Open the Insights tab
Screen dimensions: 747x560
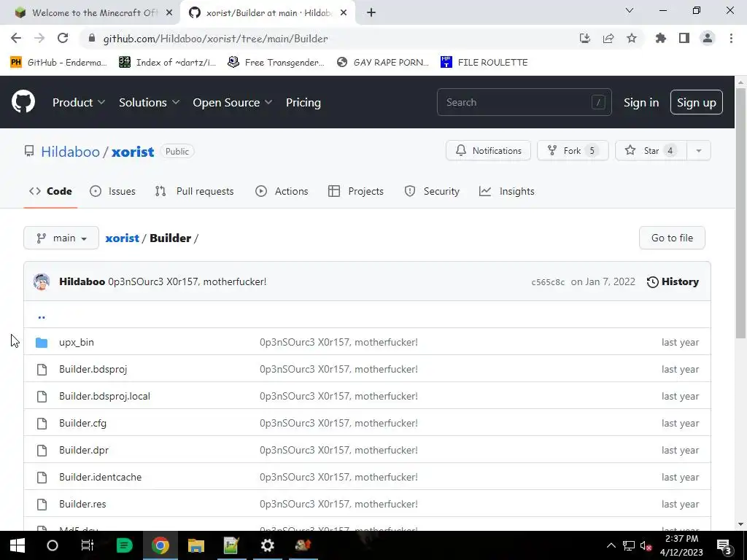point(507,191)
